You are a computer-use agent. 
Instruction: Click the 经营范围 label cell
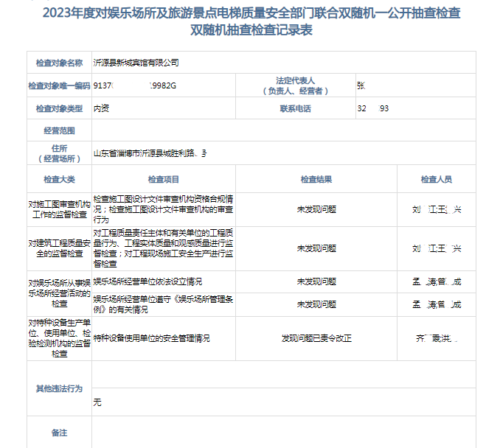[59, 130]
